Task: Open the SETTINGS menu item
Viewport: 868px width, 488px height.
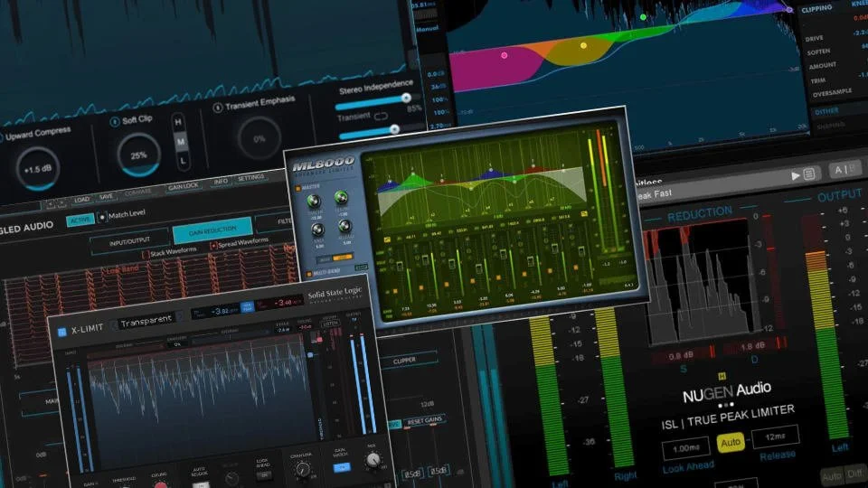Action: coord(250,178)
